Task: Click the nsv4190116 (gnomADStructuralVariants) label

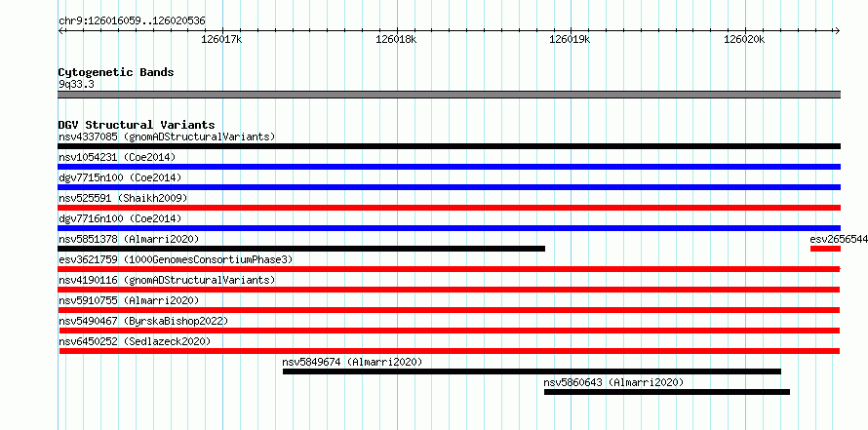Action: point(167,280)
